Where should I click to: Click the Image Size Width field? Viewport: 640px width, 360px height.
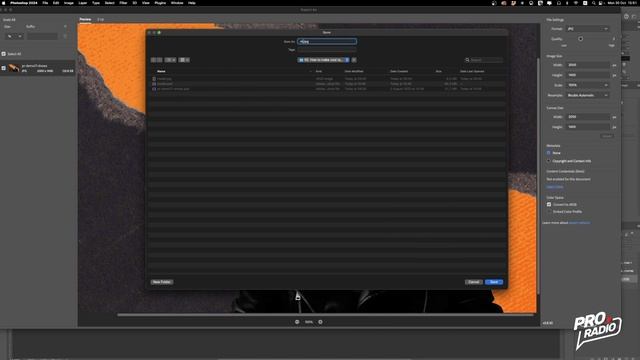point(588,65)
